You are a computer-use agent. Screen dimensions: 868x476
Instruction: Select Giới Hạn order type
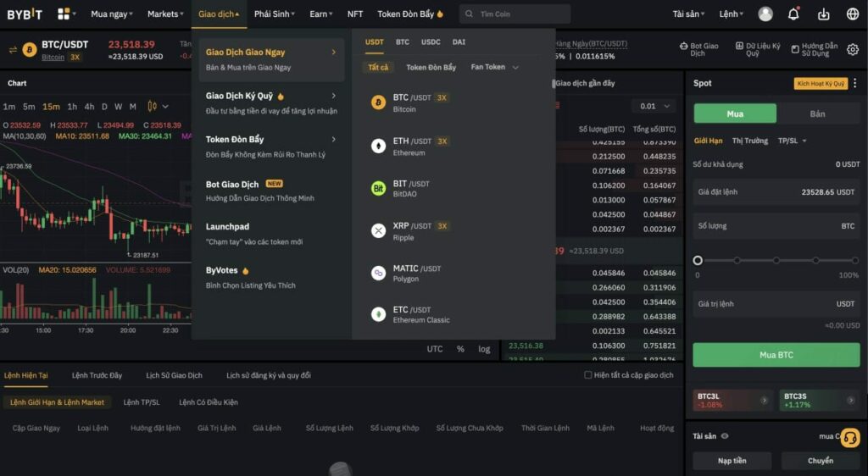pos(708,141)
